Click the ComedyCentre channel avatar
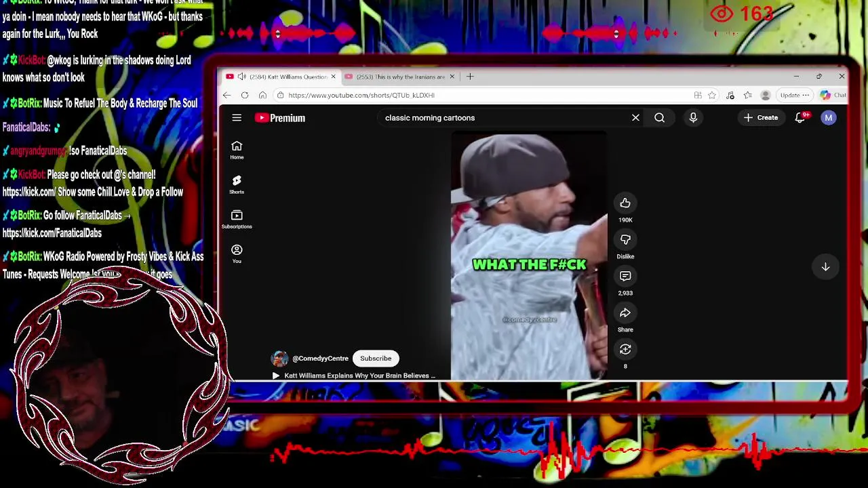Viewport: 868px width, 488px height. point(279,359)
